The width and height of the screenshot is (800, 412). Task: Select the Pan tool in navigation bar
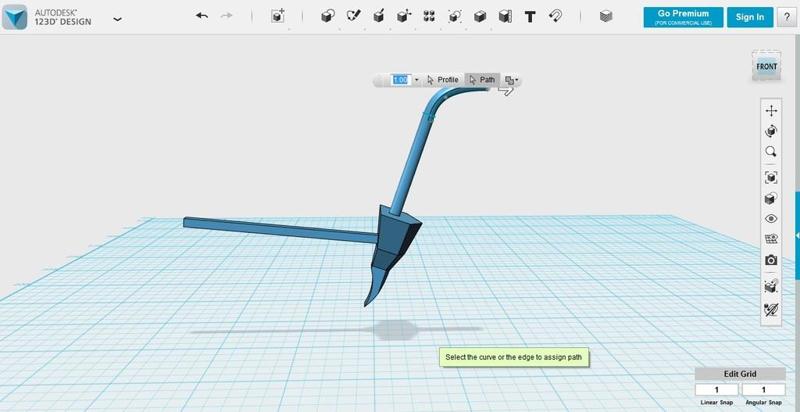click(x=771, y=110)
